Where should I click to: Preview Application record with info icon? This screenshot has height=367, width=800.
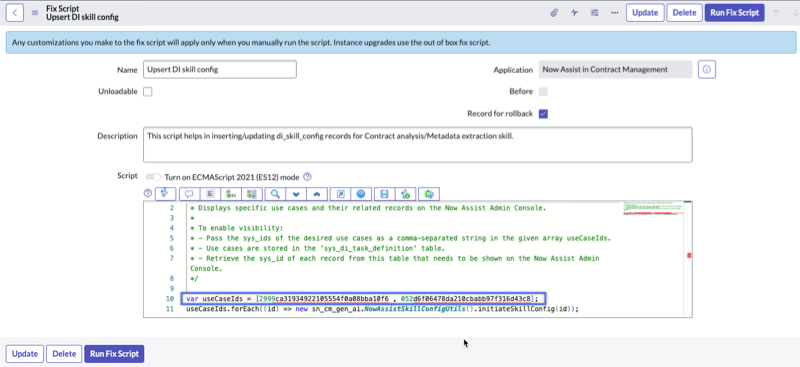pos(707,69)
